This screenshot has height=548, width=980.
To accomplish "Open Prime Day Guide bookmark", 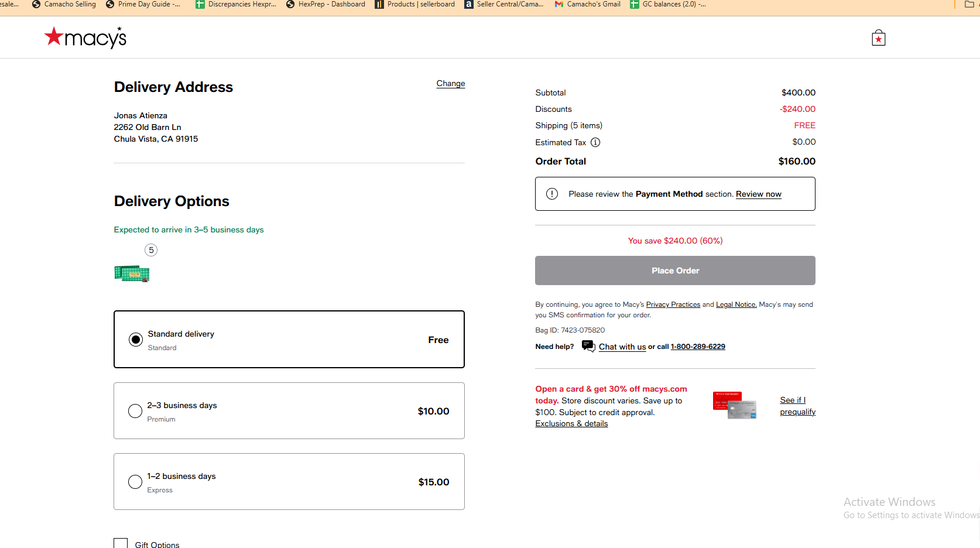I will coord(143,4).
